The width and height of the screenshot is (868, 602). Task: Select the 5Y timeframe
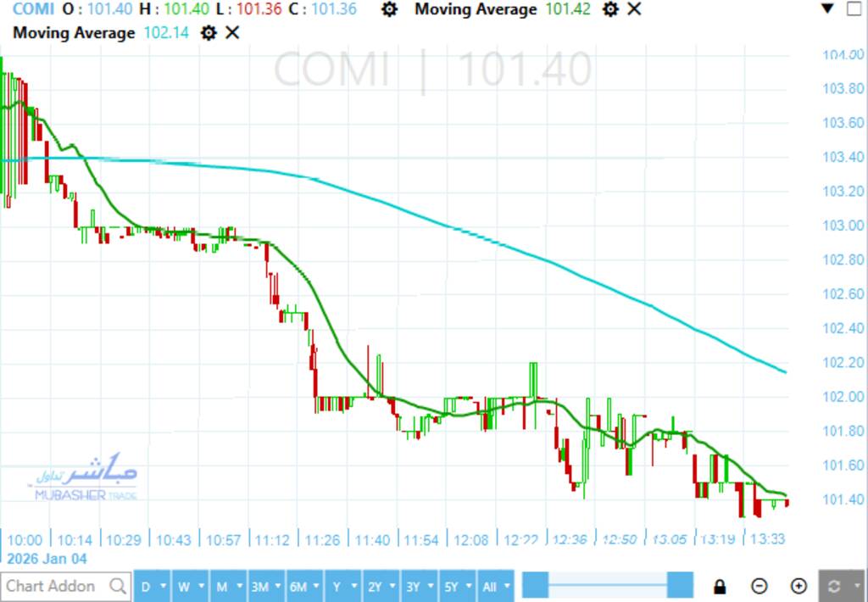[x=451, y=586]
